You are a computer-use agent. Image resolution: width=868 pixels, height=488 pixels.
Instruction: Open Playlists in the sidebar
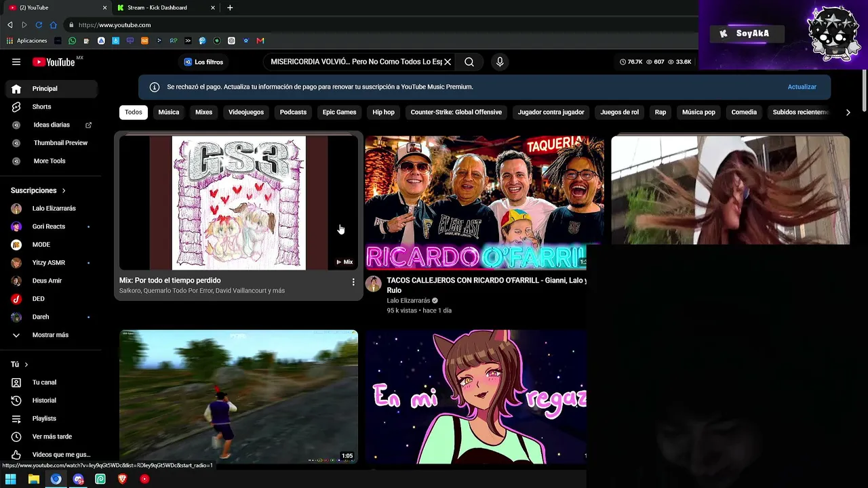[52, 419]
